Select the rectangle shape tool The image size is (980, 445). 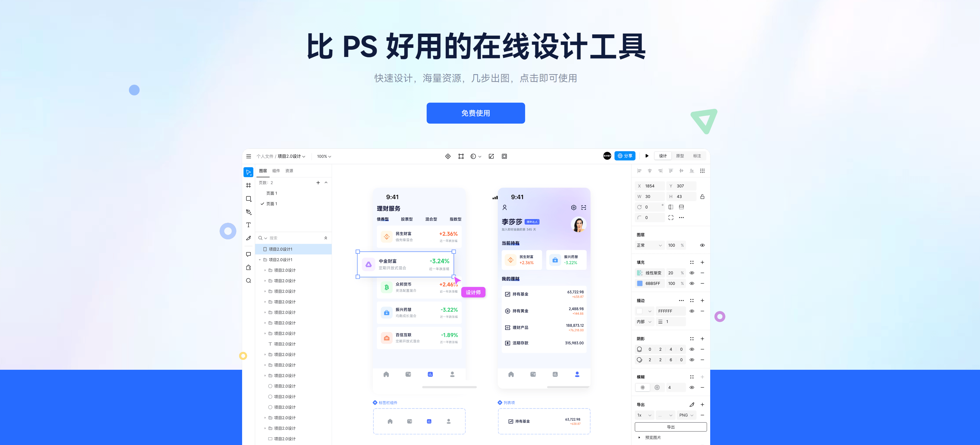[248, 199]
